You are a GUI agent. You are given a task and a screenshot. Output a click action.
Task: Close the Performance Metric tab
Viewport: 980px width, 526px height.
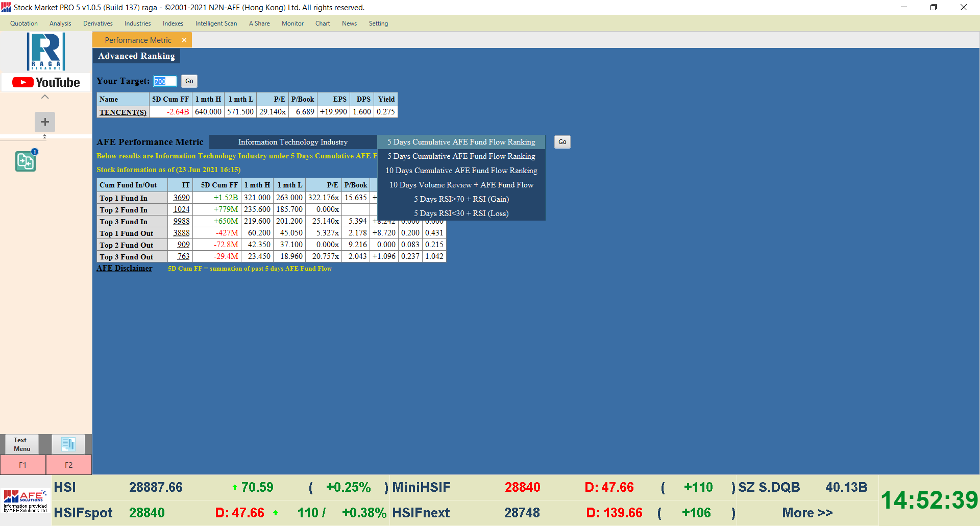[x=184, y=40]
